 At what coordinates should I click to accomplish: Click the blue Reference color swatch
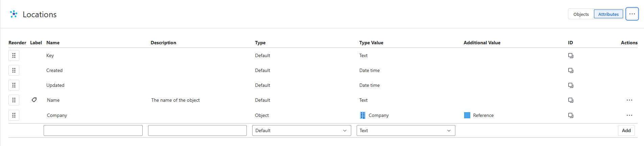pyautogui.click(x=467, y=115)
